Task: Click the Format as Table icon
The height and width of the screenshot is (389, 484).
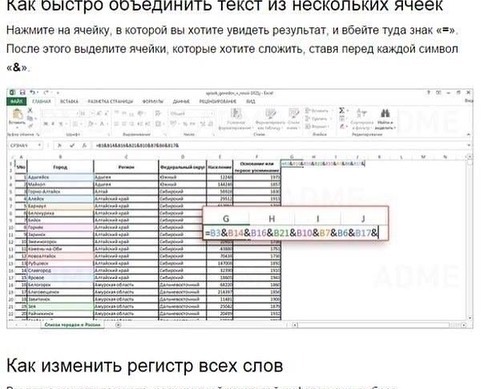Action: 270,114
